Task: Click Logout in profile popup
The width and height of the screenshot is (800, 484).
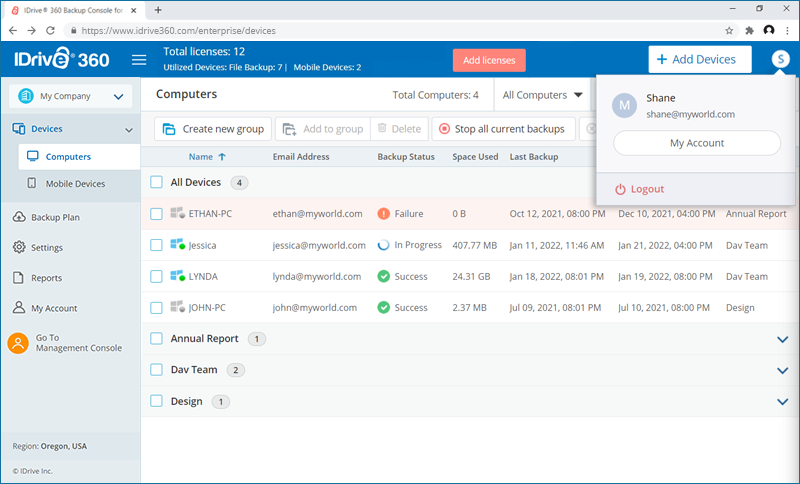Action: [x=640, y=189]
